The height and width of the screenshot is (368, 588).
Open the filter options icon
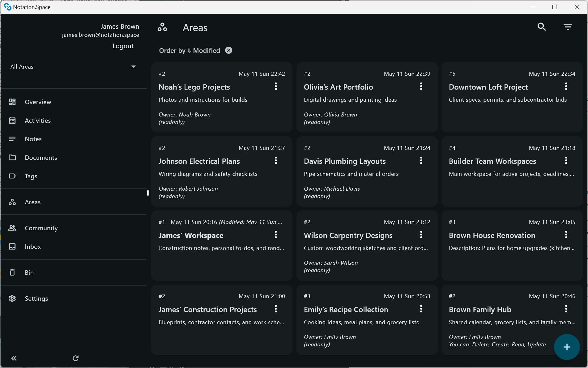(x=568, y=27)
